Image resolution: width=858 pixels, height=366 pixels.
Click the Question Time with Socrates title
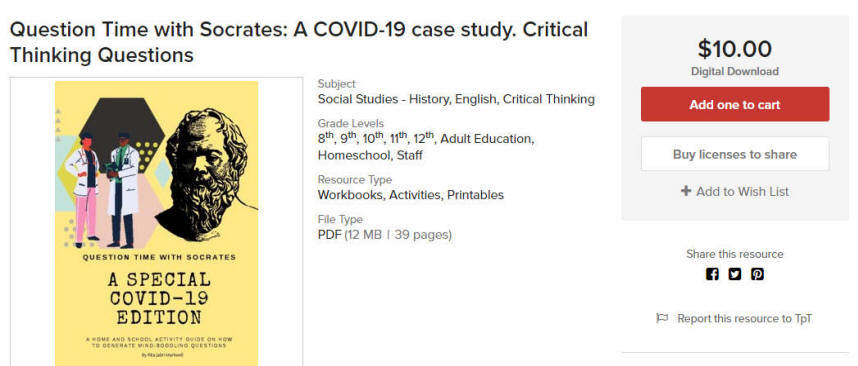(x=299, y=42)
